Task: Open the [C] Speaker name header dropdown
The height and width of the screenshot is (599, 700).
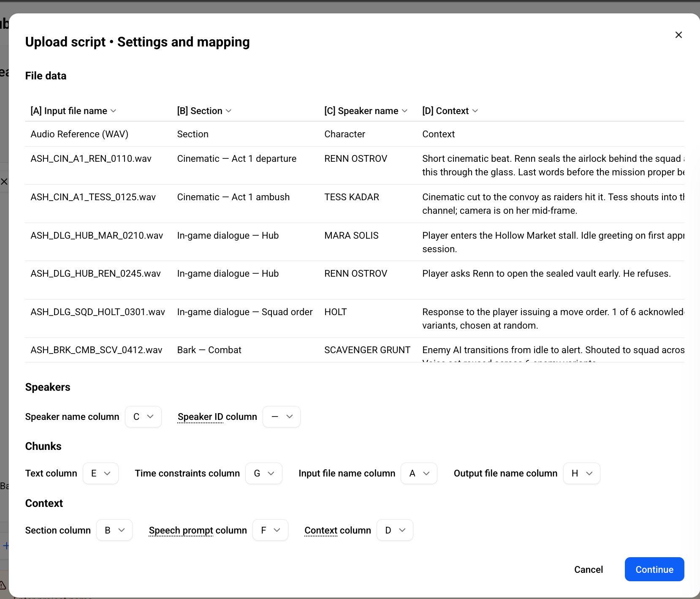Action: [x=366, y=111]
